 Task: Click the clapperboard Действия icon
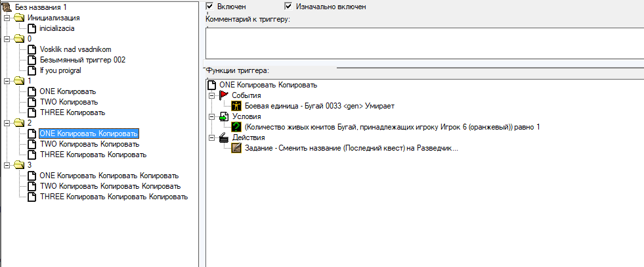(223, 137)
